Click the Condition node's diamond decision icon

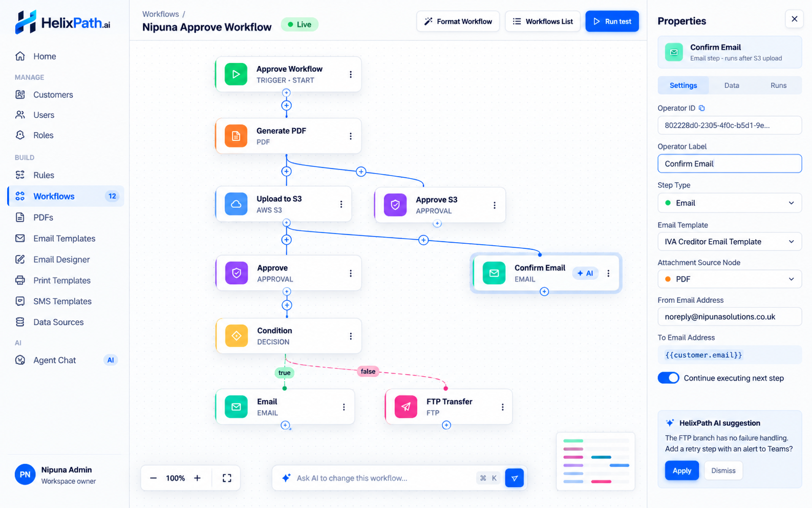pos(237,336)
